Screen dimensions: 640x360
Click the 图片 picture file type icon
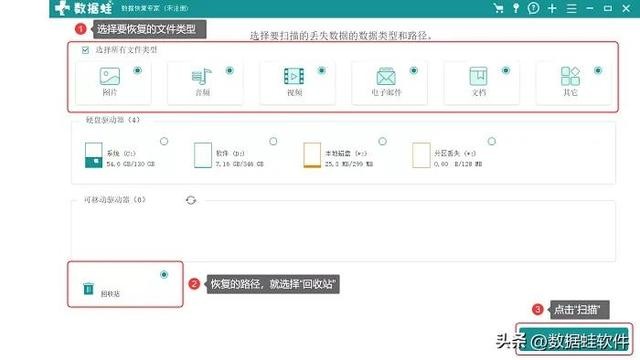pyautogui.click(x=110, y=76)
